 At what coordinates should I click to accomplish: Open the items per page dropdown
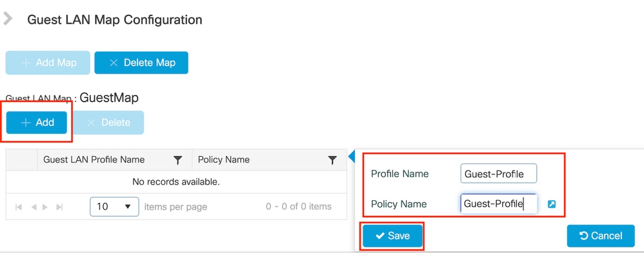(x=114, y=207)
